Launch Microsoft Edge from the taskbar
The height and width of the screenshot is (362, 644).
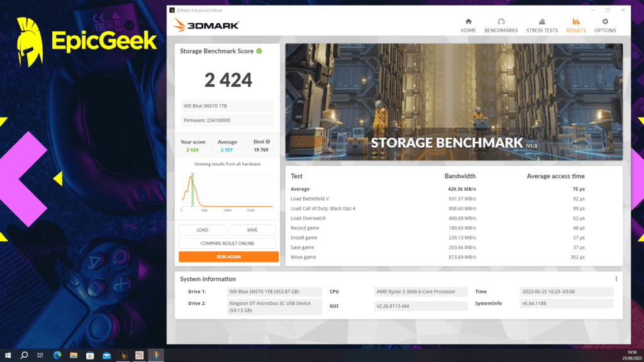tap(57, 354)
